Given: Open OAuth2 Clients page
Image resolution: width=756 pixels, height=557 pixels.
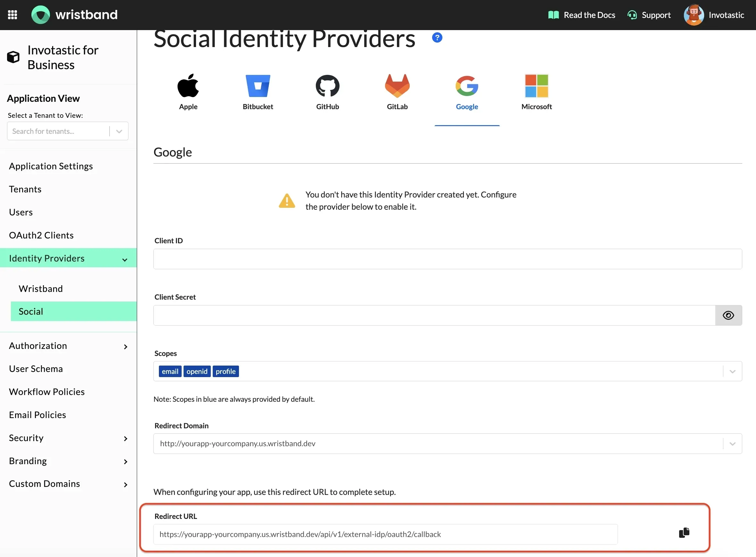Looking at the screenshot, I should tap(41, 235).
